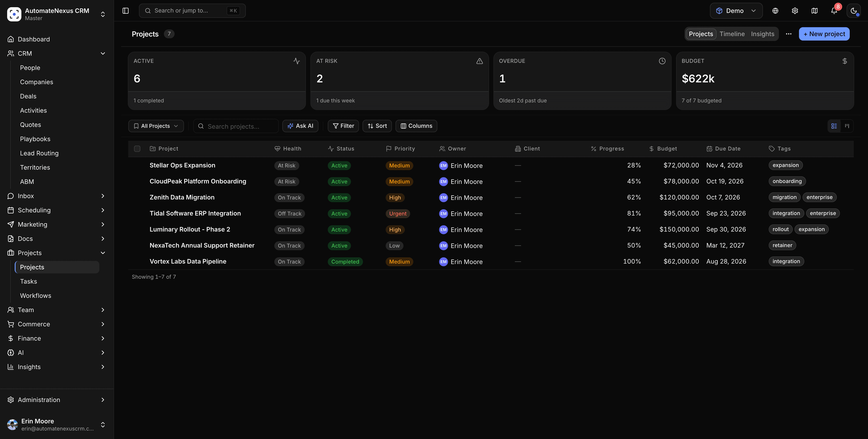Screen dimensions: 868x439
Task: Open the three-dots more options menu
Action: (788, 34)
